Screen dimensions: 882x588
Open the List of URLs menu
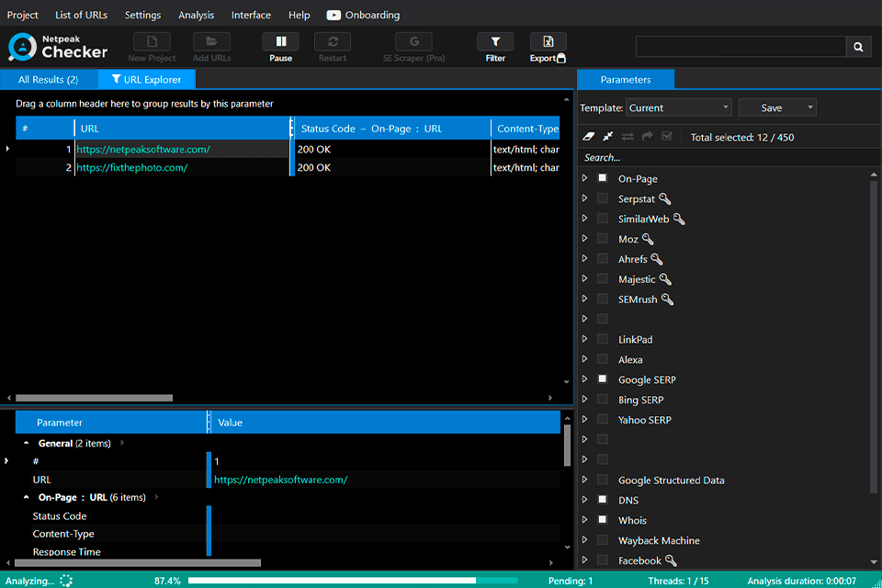pyautogui.click(x=81, y=16)
